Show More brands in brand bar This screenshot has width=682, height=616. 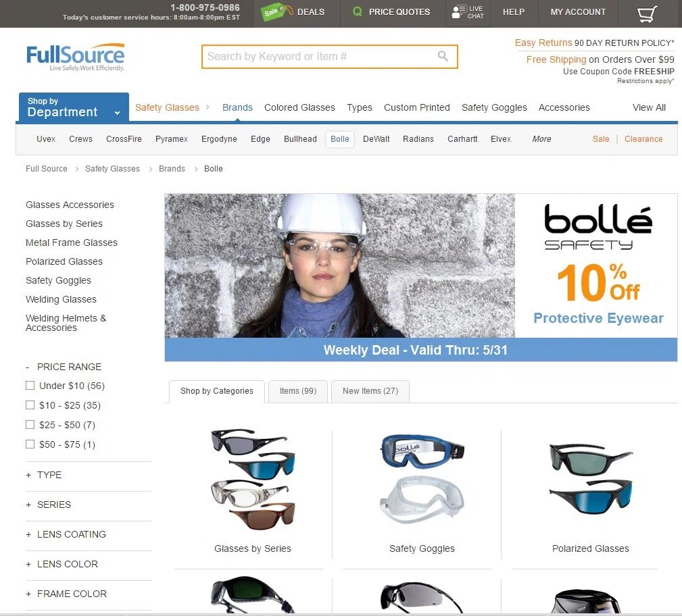tap(541, 139)
